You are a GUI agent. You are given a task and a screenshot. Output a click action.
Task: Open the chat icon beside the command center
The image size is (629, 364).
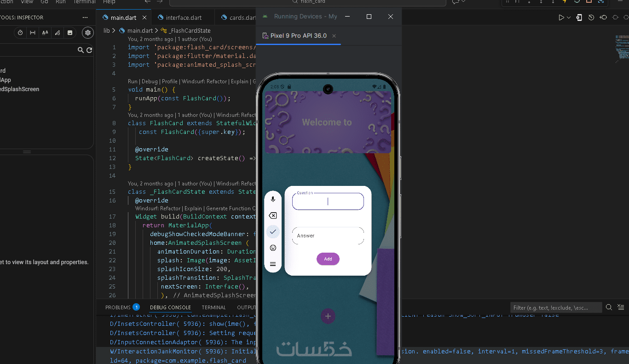tap(456, 2)
